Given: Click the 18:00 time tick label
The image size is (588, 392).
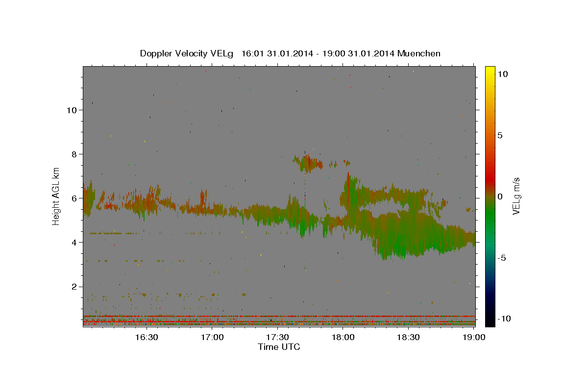Looking at the screenshot, I should click(343, 337).
